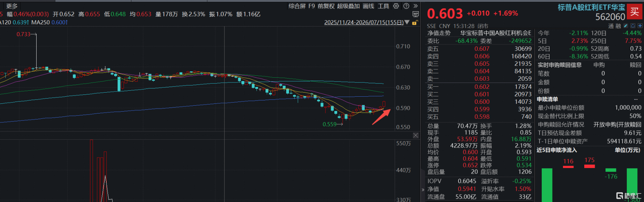Image resolution: width=644 pixels, height=202 pixels.
Task: Click the 买五 price 0.598
Action: point(482,117)
